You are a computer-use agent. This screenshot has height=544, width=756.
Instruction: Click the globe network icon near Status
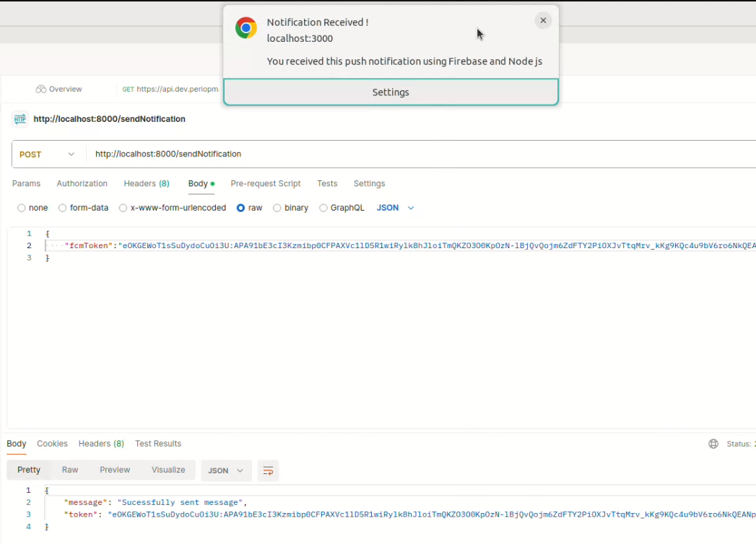(713, 444)
